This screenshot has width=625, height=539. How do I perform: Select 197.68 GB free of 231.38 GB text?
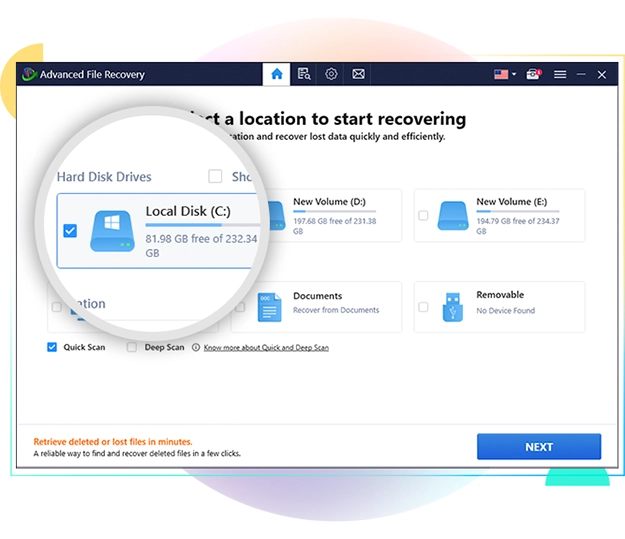[335, 226]
